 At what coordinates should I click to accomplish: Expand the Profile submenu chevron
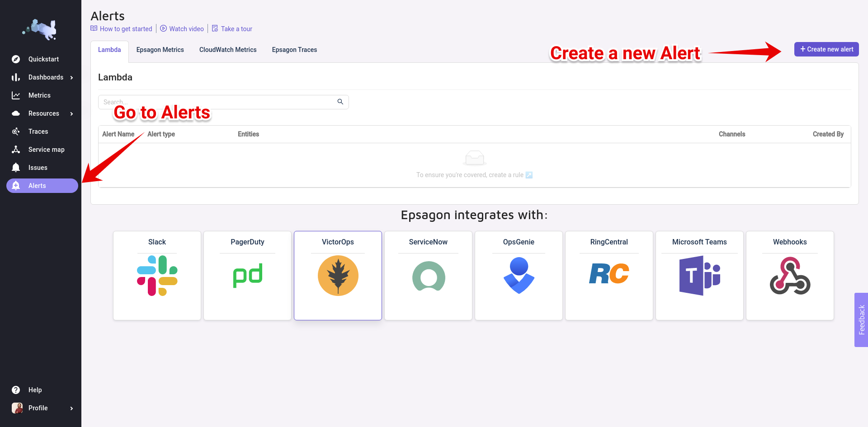[x=71, y=408]
